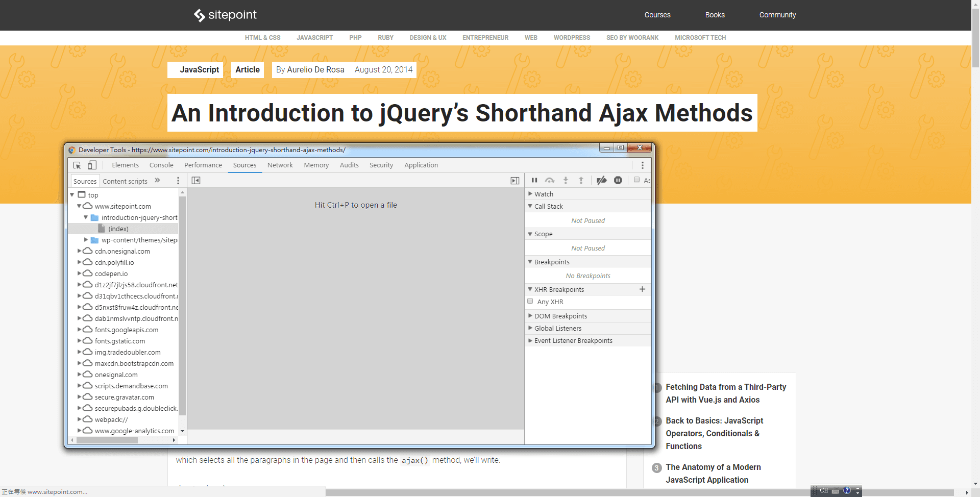Image resolution: width=980 pixels, height=497 pixels.
Task: Open the Console tab
Action: [x=161, y=165]
